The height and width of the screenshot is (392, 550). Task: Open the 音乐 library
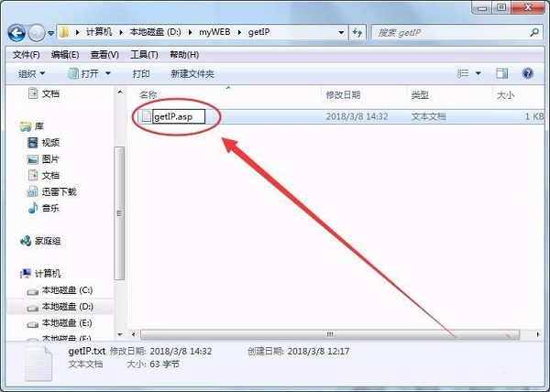coord(50,208)
